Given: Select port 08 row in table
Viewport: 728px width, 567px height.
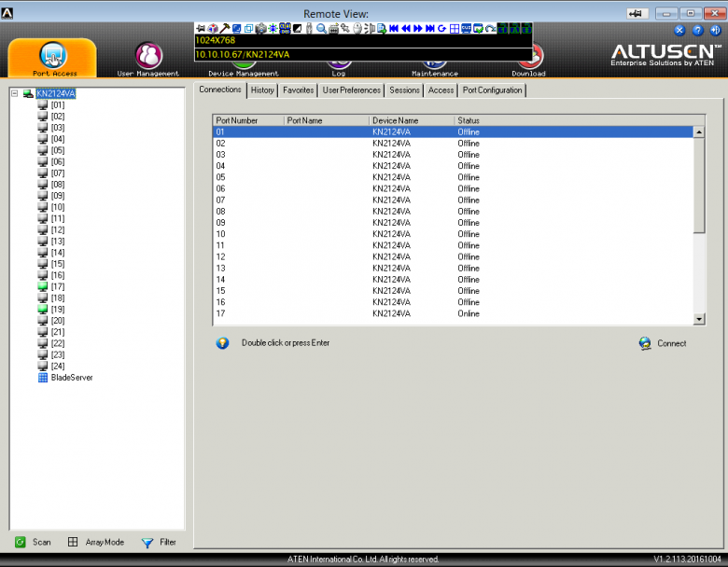Looking at the screenshot, I should click(x=454, y=211).
